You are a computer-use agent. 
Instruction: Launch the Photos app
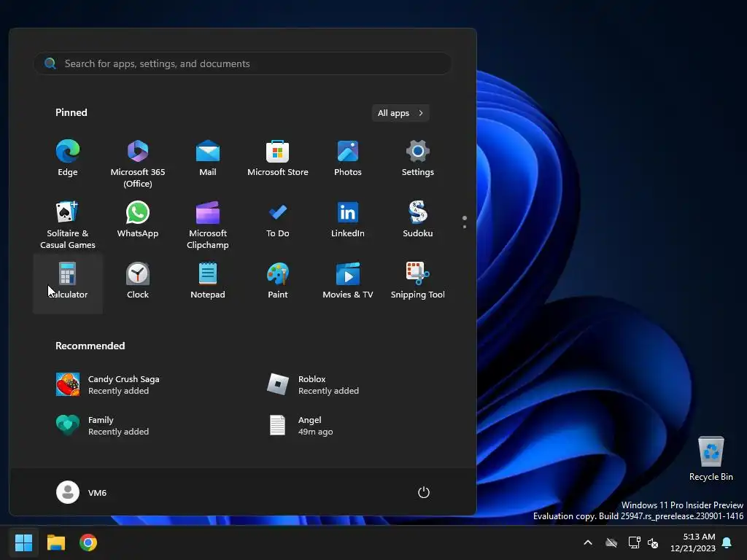pos(348,159)
